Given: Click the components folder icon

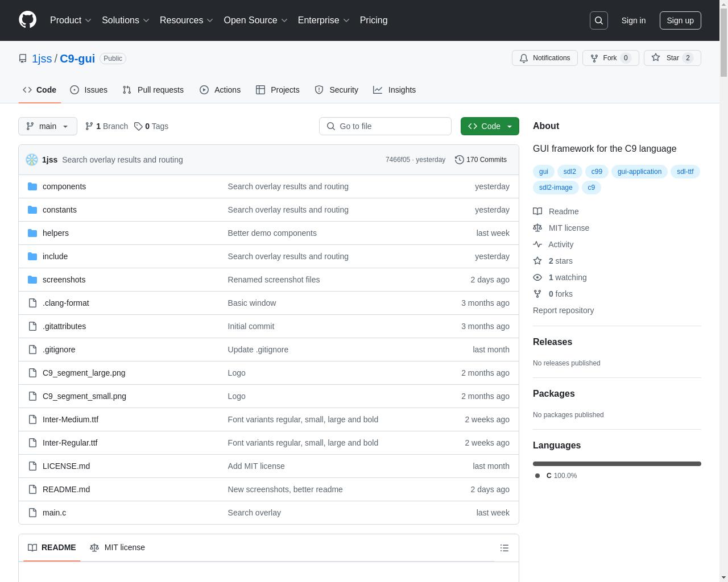Looking at the screenshot, I should pos(32,186).
